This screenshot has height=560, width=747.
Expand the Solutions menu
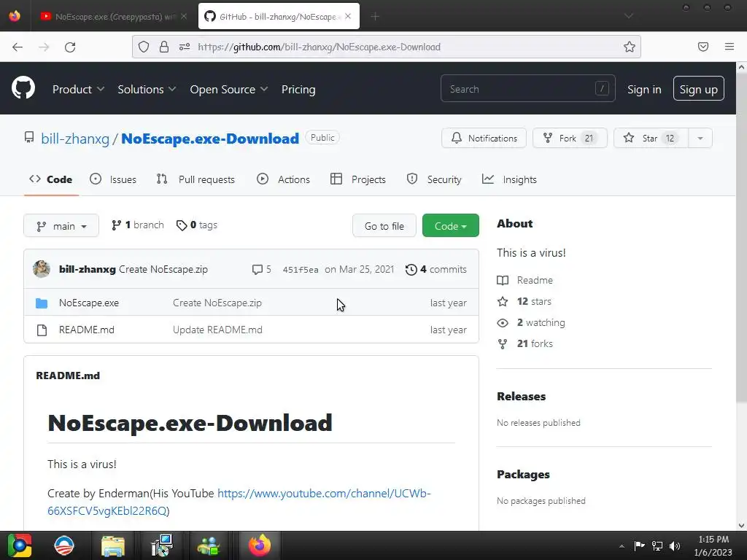tap(147, 89)
